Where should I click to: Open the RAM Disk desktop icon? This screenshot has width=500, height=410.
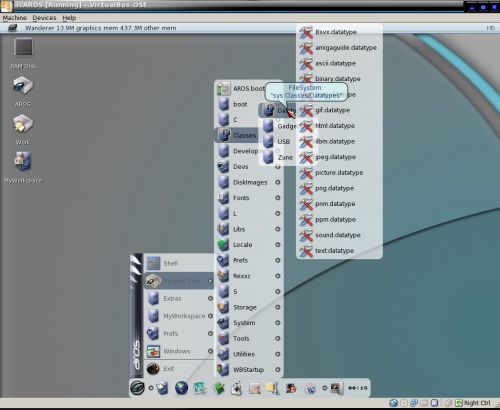coord(23,47)
